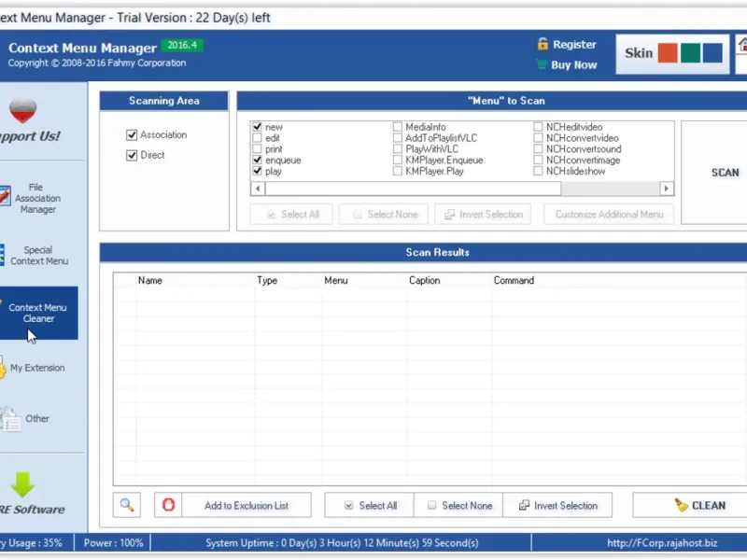
Task: Click the magnifier search icon button
Action: click(127, 505)
